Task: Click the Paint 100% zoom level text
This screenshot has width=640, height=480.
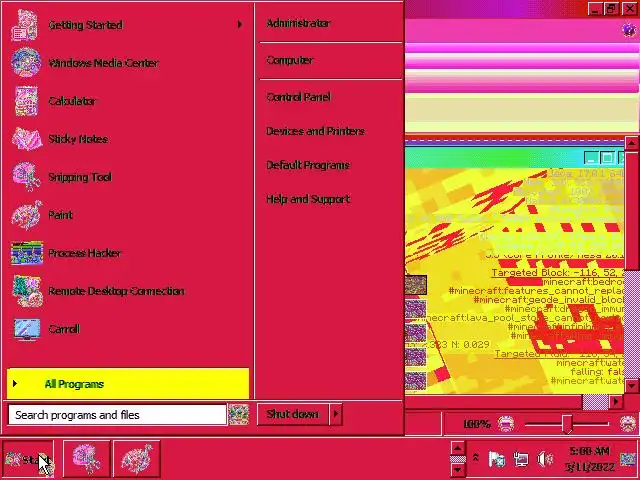Action: pyautogui.click(x=476, y=424)
